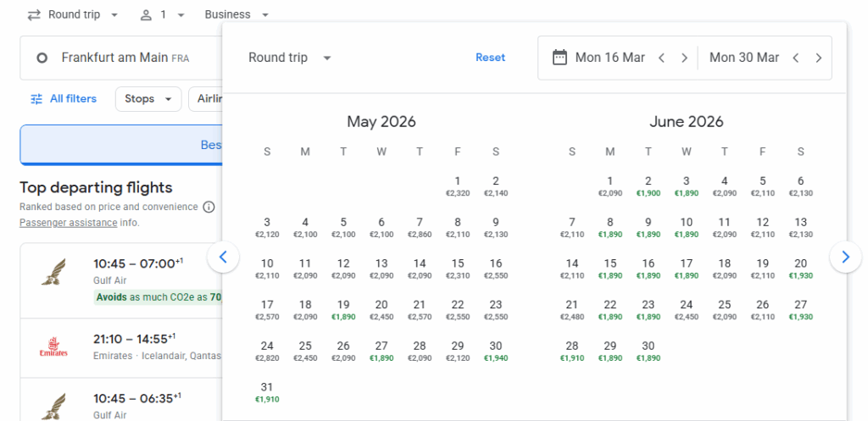
Task: Pick May 10 priced €2,110
Action: pos(267,269)
